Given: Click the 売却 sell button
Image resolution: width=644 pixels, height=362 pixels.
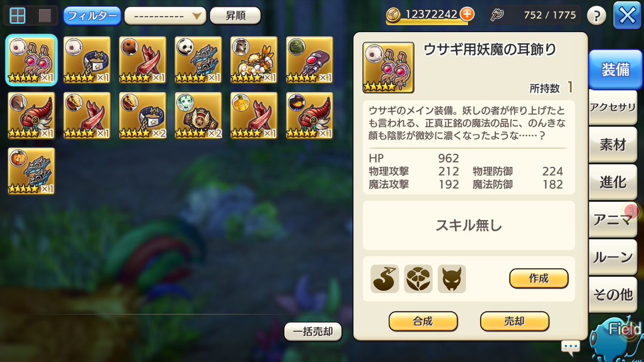Looking at the screenshot, I should 514,322.
